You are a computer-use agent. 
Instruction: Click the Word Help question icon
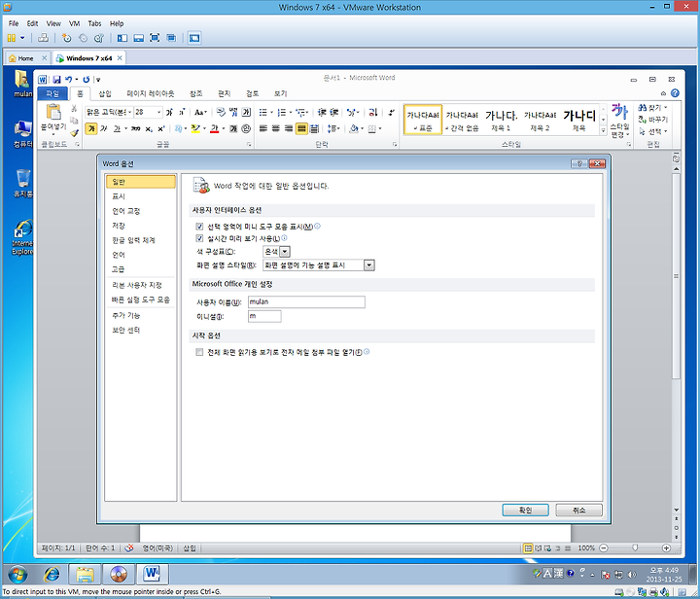point(675,93)
